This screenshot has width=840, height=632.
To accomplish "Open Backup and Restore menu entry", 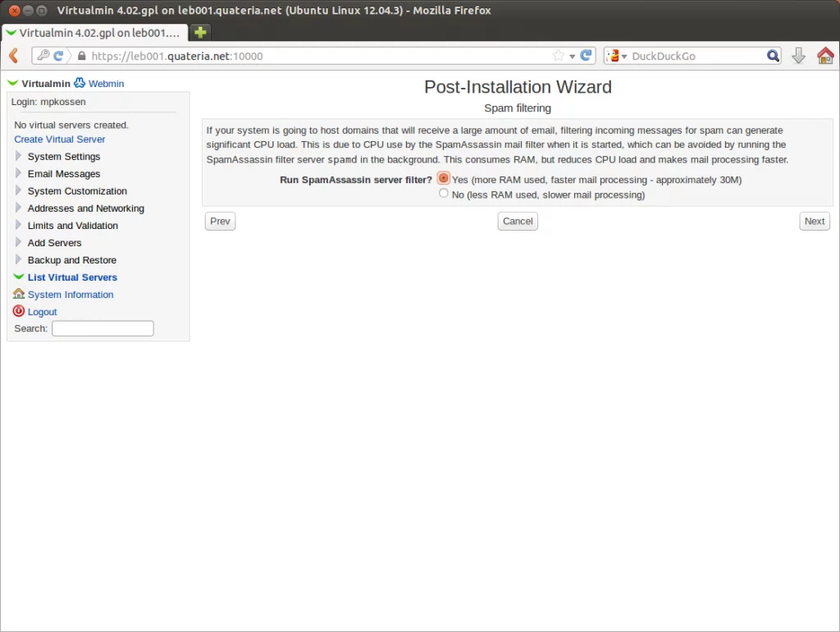I will coord(72,260).
